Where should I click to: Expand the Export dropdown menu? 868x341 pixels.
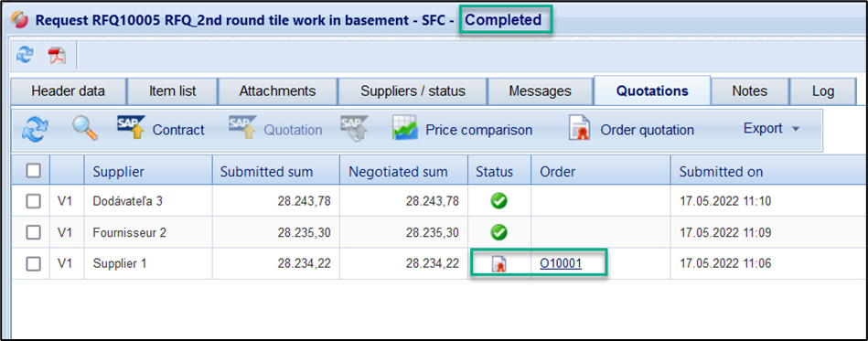tap(772, 129)
